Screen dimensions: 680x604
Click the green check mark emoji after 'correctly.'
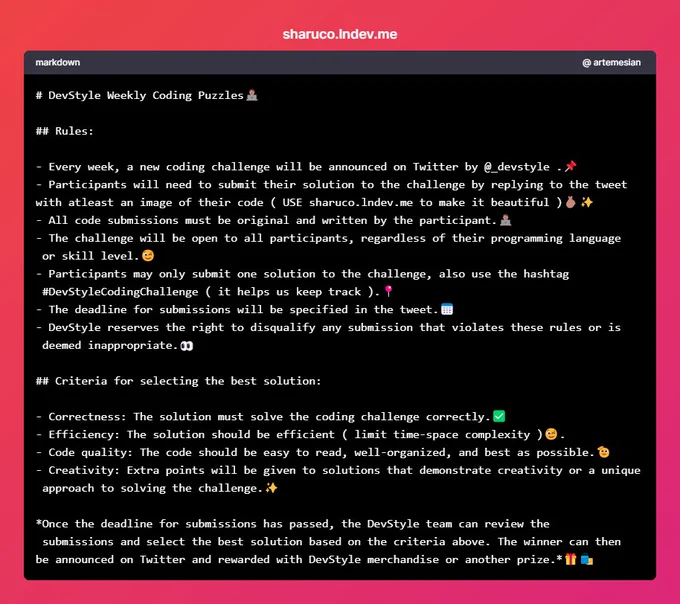499,416
